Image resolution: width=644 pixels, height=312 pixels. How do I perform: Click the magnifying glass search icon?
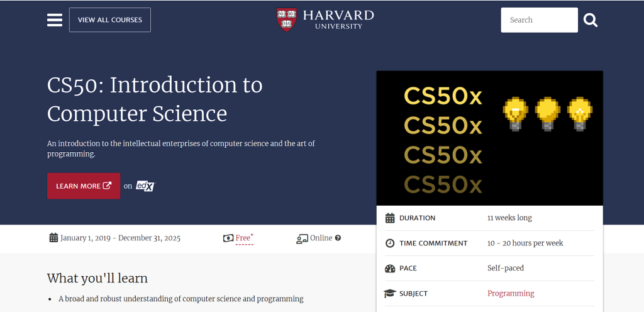[x=590, y=20]
